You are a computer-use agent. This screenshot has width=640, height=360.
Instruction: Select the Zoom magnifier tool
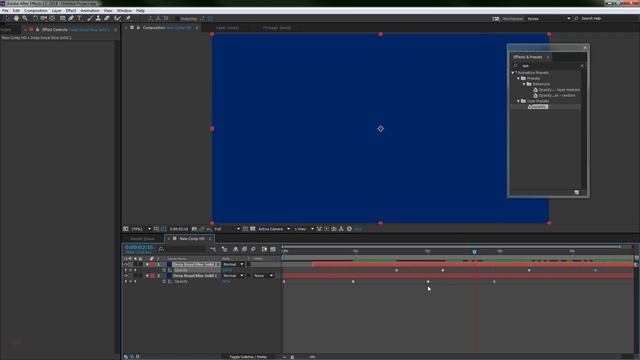coord(25,18)
